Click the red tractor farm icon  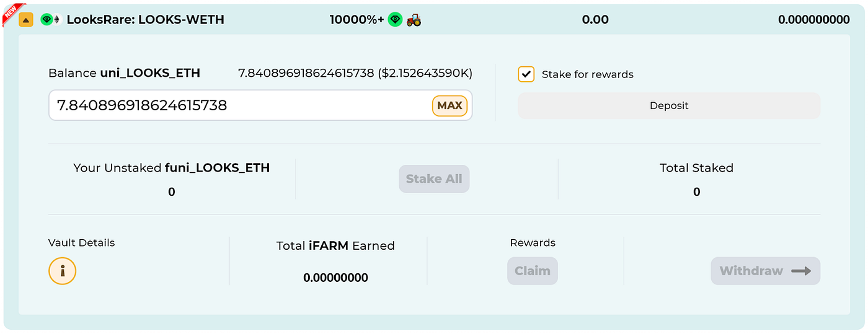pyautogui.click(x=414, y=20)
